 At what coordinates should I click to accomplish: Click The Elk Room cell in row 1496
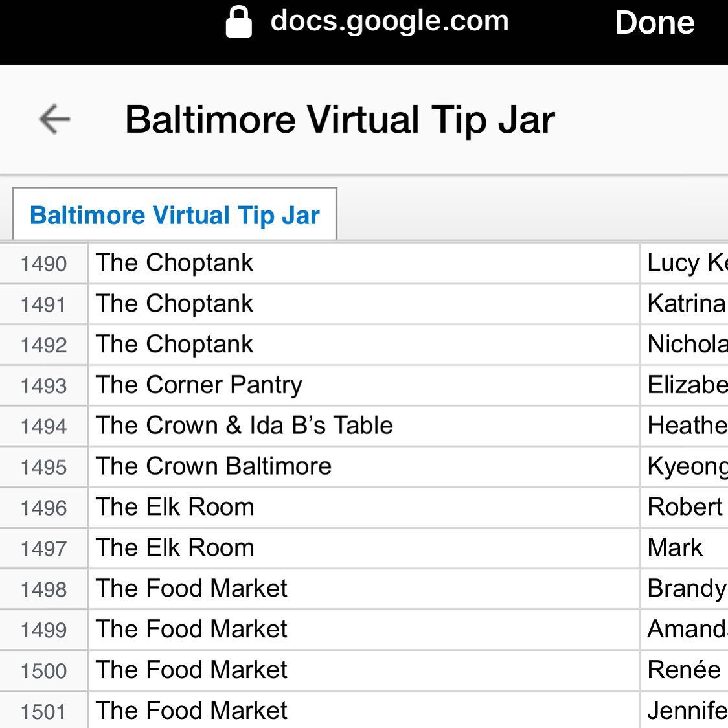pyautogui.click(x=364, y=508)
